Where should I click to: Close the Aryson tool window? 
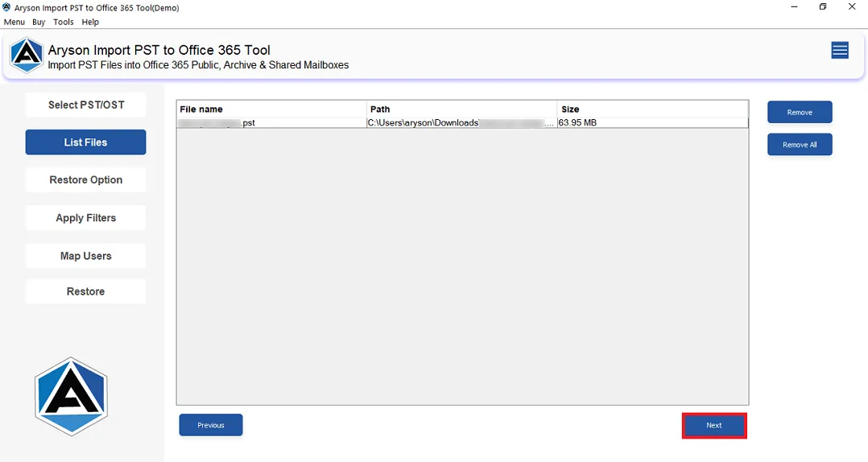pyautogui.click(x=852, y=7)
